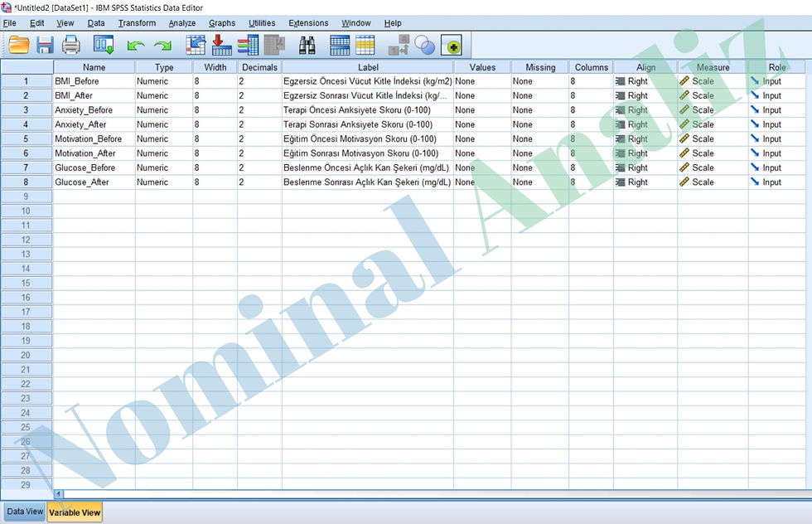812x524 pixels.
Task: Click the Go to case icon
Action: click(x=196, y=45)
